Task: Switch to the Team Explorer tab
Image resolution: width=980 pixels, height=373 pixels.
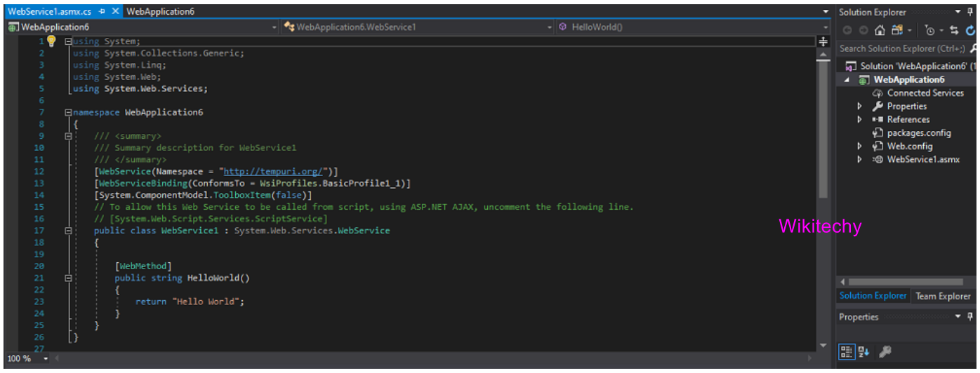Action: [x=942, y=296]
